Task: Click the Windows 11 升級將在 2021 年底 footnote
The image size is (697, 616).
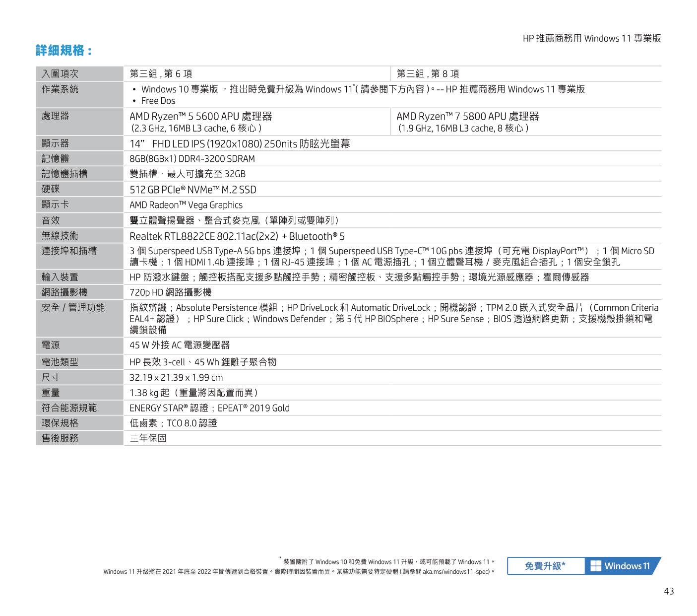Action: [299, 572]
